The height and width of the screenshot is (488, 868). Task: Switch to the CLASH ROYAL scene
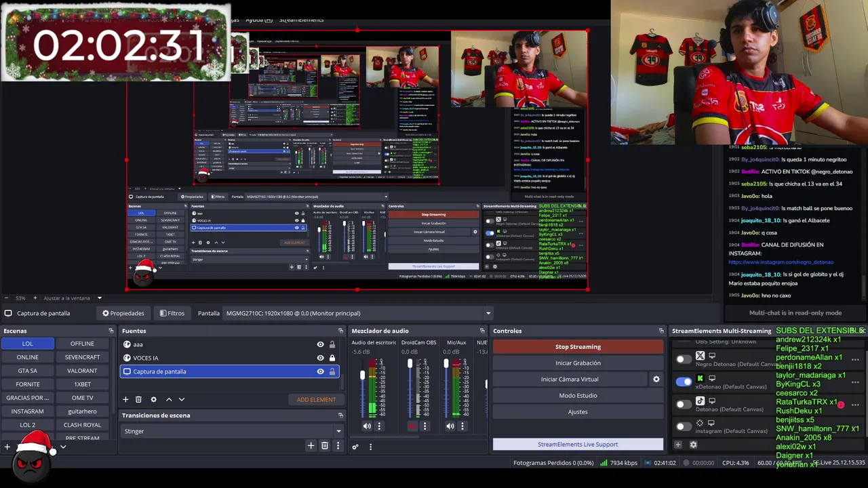pyautogui.click(x=82, y=425)
